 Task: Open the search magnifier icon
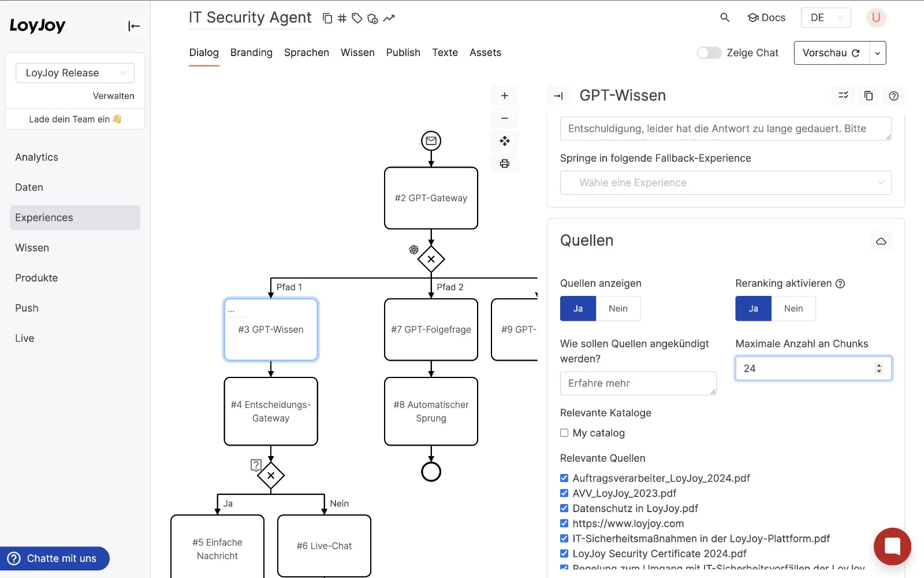click(725, 18)
